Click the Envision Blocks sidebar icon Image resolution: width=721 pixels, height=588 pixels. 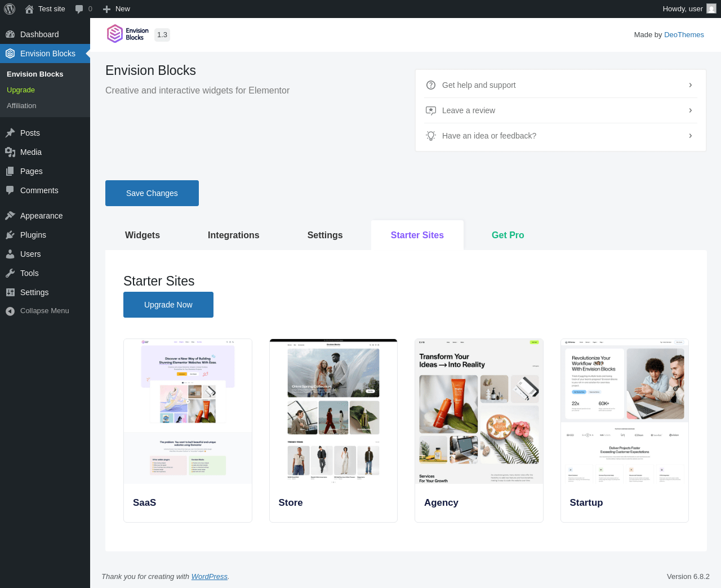click(10, 54)
